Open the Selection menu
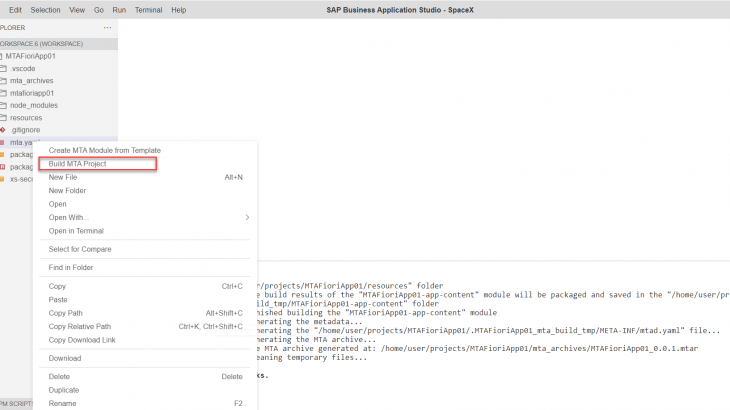Image resolution: width=730 pixels, height=410 pixels. tap(45, 10)
